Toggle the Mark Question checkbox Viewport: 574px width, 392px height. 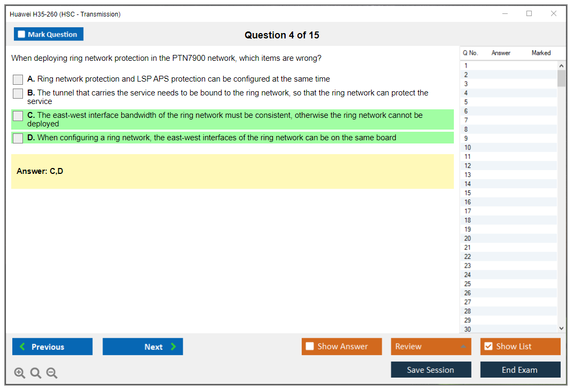coord(22,34)
